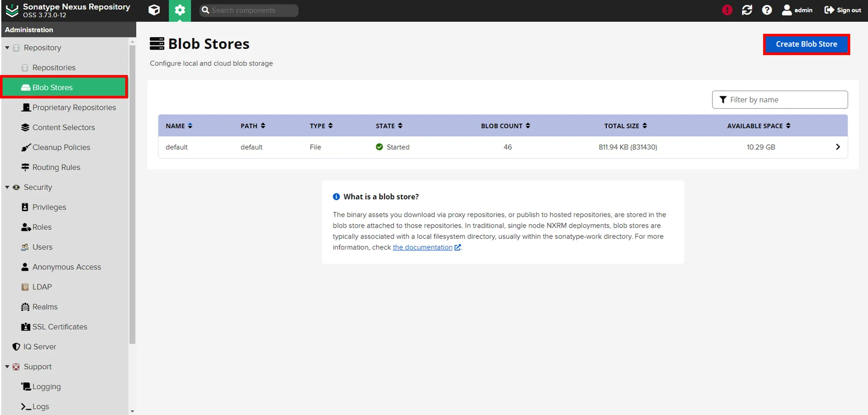The width and height of the screenshot is (868, 415).
Task: Create a new blob store
Action: tap(806, 44)
